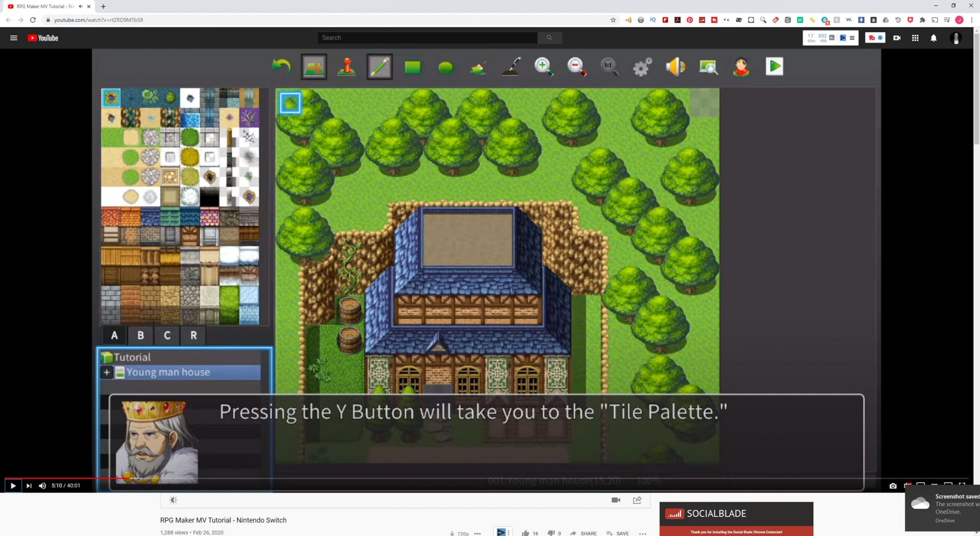Open the SocialBlade panel header
The width and height of the screenshot is (980, 536).
click(x=736, y=514)
